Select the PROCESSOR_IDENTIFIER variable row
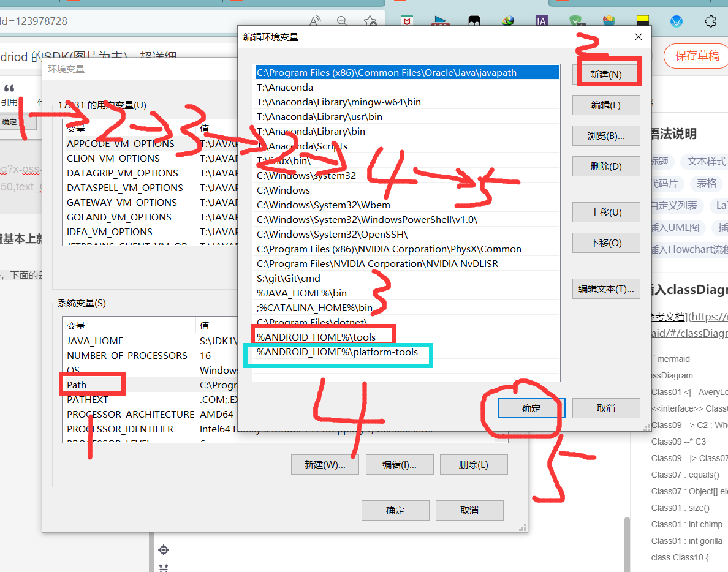The image size is (728, 572). tap(150, 429)
